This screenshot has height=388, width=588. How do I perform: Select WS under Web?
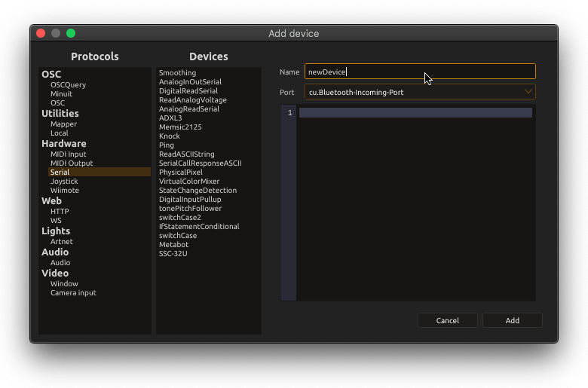[56, 221]
